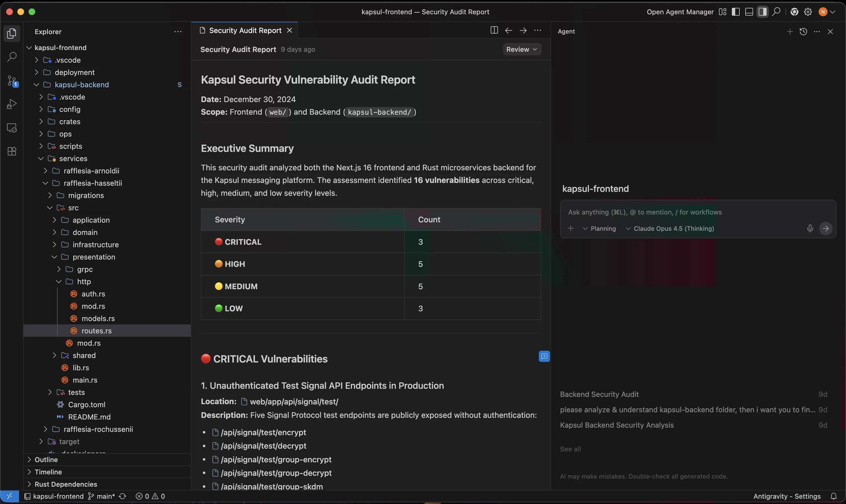
Task: Open the Extensions view icon
Action: click(x=12, y=152)
